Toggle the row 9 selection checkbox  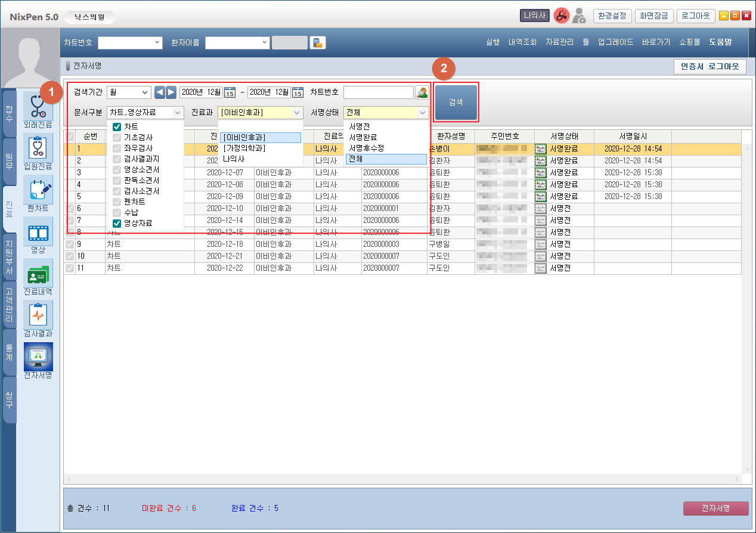click(x=70, y=244)
